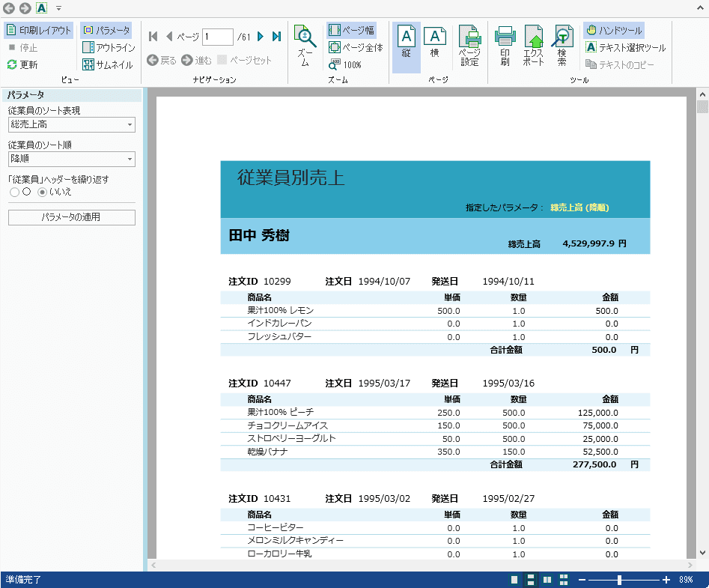
Task: Collapse the ribbon with the top-right chevron
Action: point(700,7)
